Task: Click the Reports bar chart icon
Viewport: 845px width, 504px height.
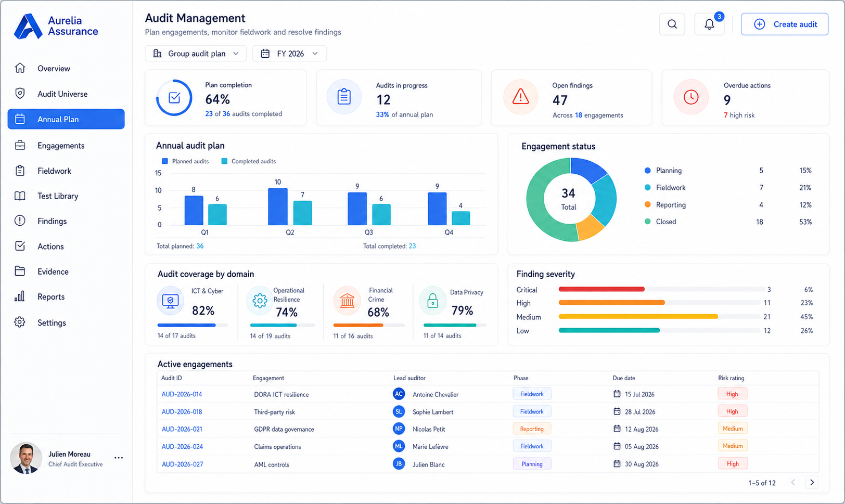Action: [20, 296]
